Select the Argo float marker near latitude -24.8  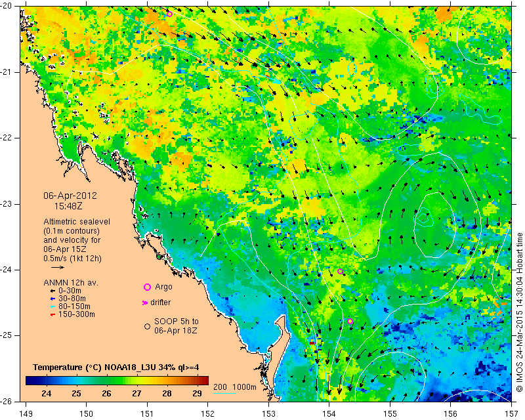[350, 321]
